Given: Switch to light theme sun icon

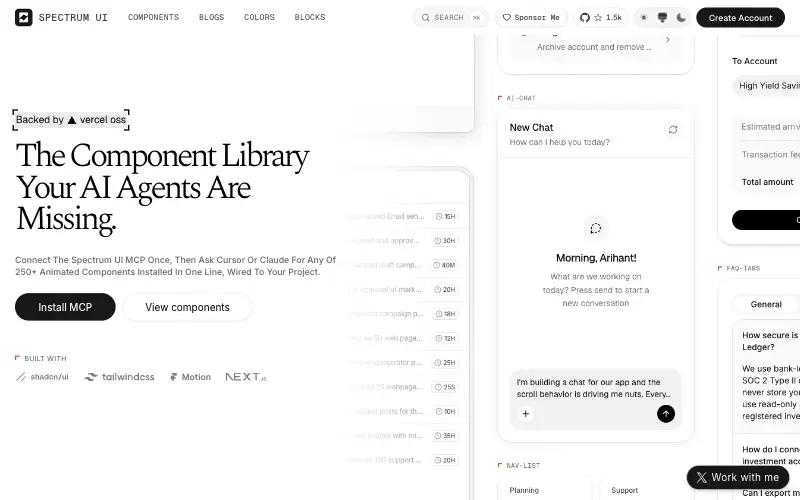Looking at the screenshot, I should point(644,17).
